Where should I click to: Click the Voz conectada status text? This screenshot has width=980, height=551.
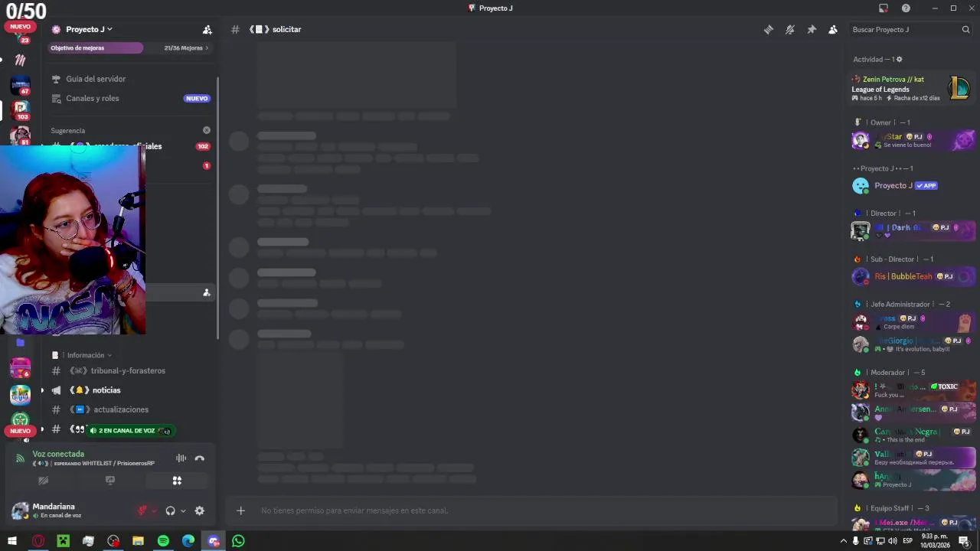[58, 454]
